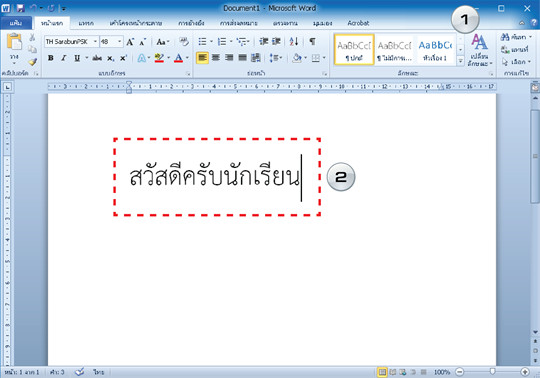Open the Acrobat ribbon tab
This screenshot has width=540, height=378.
[358, 23]
